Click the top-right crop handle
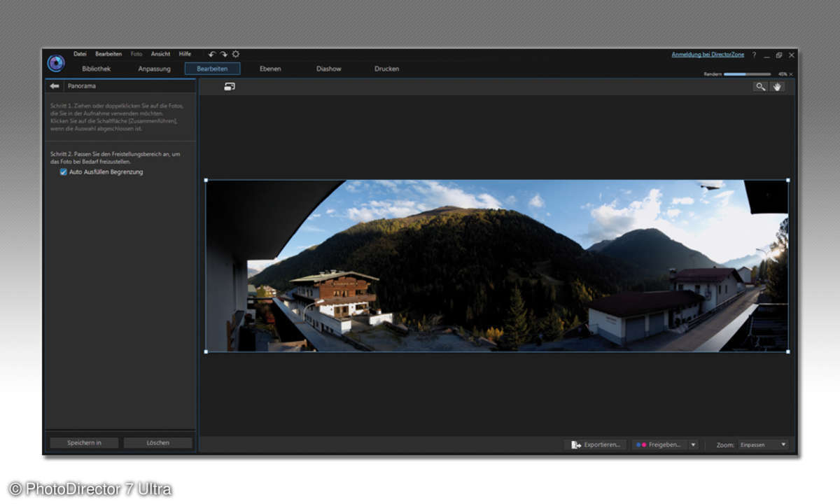The width and height of the screenshot is (840, 504). (x=787, y=181)
